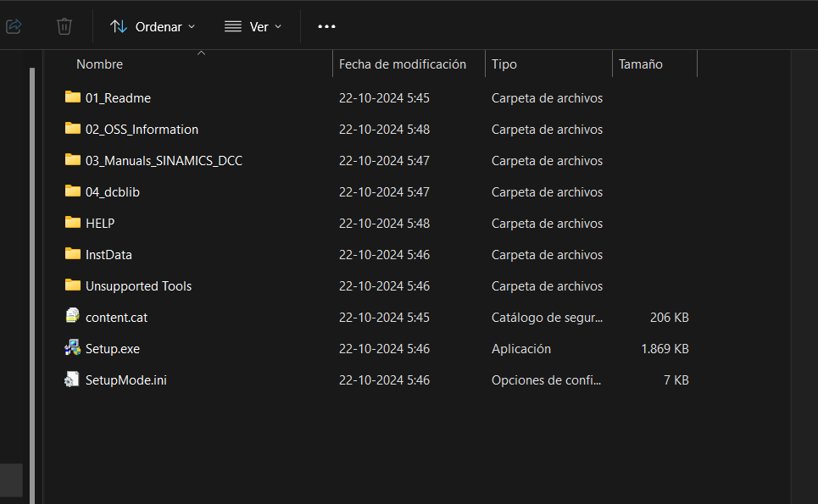The width and height of the screenshot is (818, 504).
Task: Select the InstData folder row
Action: click(x=109, y=255)
